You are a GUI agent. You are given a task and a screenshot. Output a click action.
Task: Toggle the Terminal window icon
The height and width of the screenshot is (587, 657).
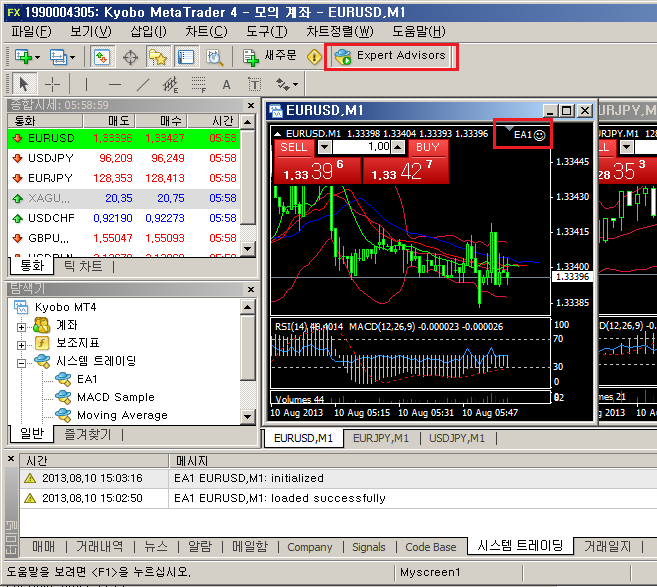point(186,57)
